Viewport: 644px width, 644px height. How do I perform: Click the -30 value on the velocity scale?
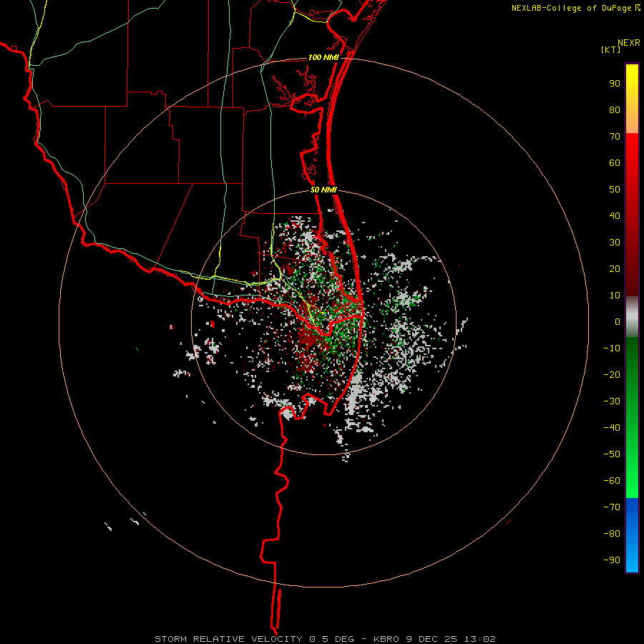pyautogui.click(x=612, y=401)
